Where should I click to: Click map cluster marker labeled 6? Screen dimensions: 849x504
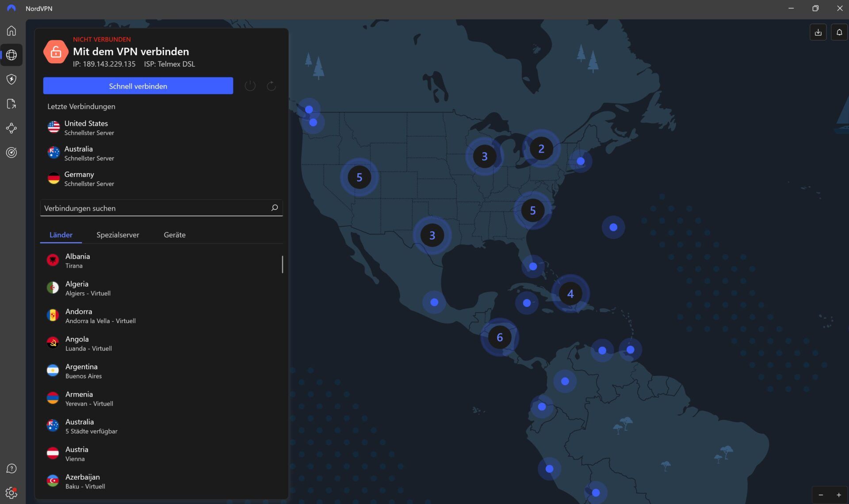pyautogui.click(x=500, y=337)
